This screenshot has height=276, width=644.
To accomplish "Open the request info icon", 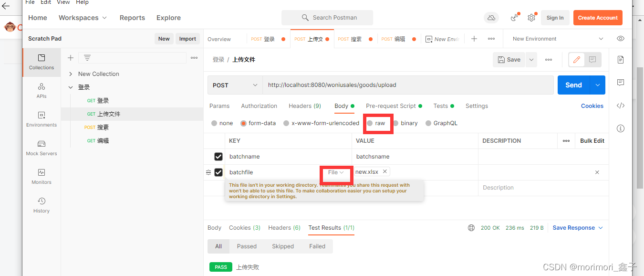I will point(621,128).
